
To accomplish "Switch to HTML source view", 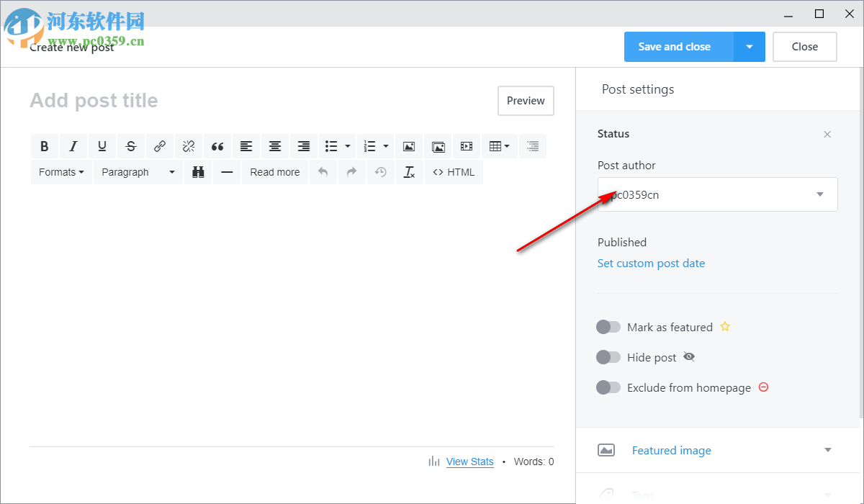I will pos(454,172).
